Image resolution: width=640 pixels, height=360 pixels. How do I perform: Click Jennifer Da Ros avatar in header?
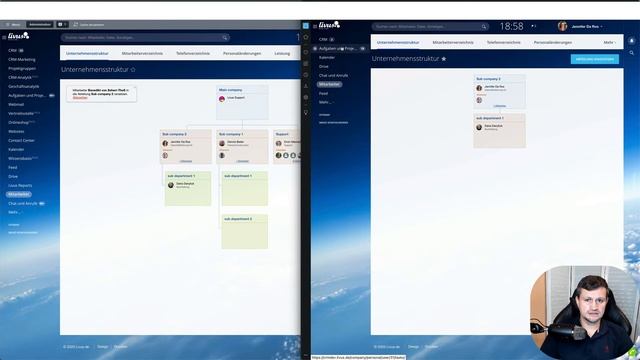coord(562,26)
